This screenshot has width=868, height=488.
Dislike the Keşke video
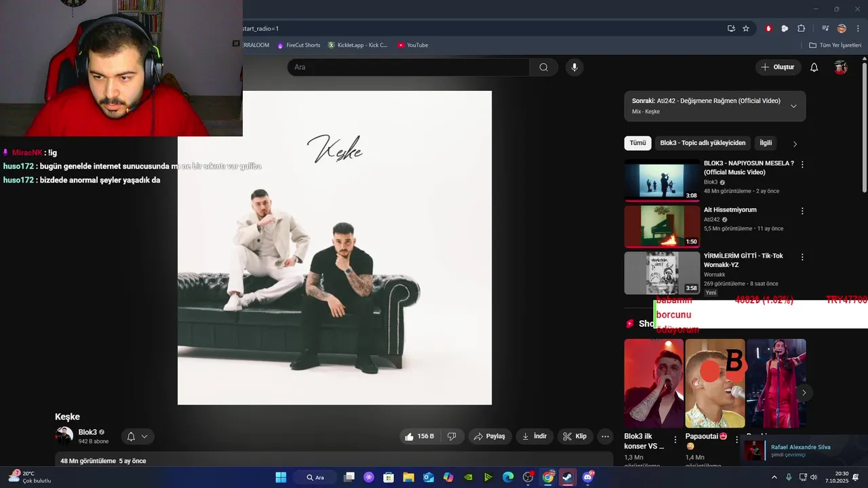452,436
